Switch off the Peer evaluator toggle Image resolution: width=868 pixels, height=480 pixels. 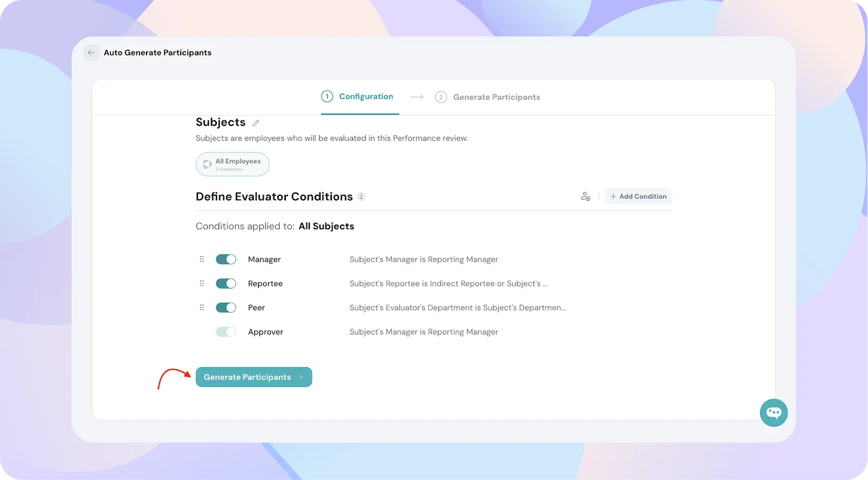click(226, 308)
